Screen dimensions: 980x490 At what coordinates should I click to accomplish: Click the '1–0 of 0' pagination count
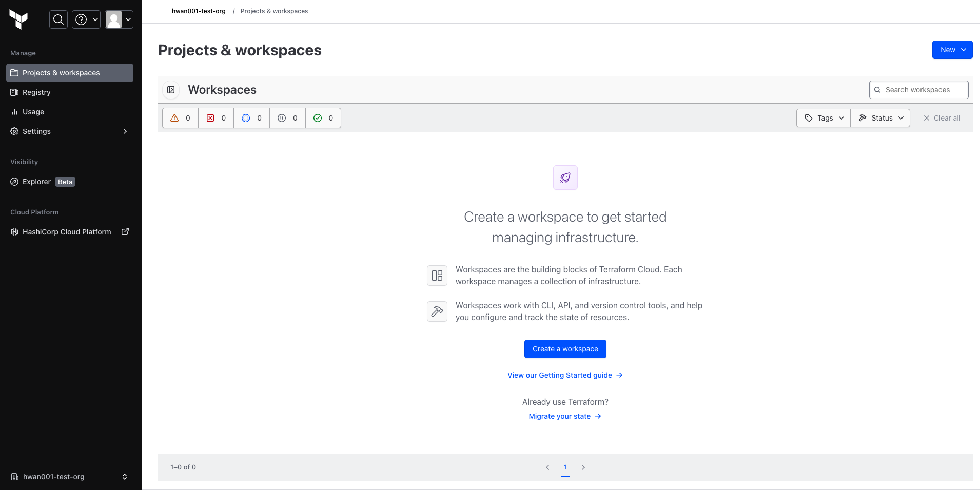point(183,467)
